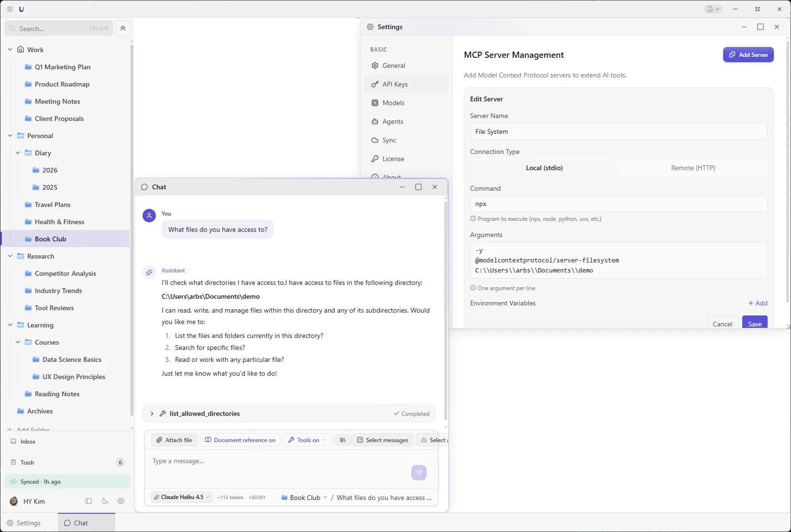The image size is (791, 532).
Task: Click the send message icon
Action: (418, 473)
